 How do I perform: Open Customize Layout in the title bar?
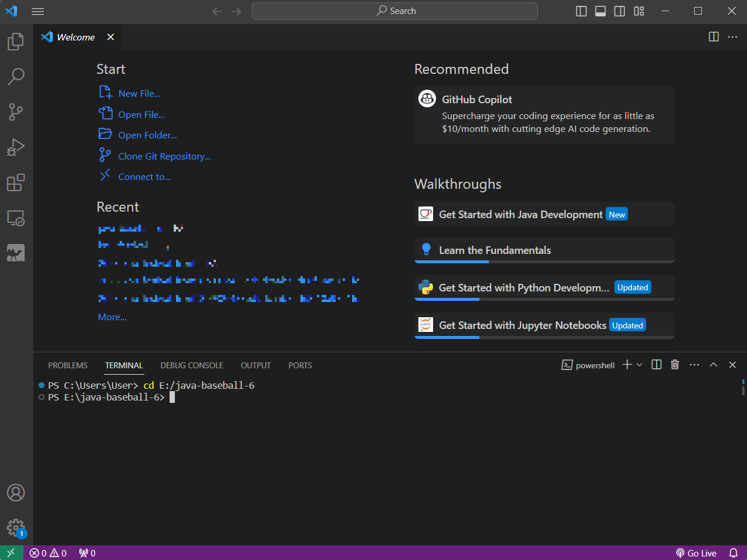[639, 11]
